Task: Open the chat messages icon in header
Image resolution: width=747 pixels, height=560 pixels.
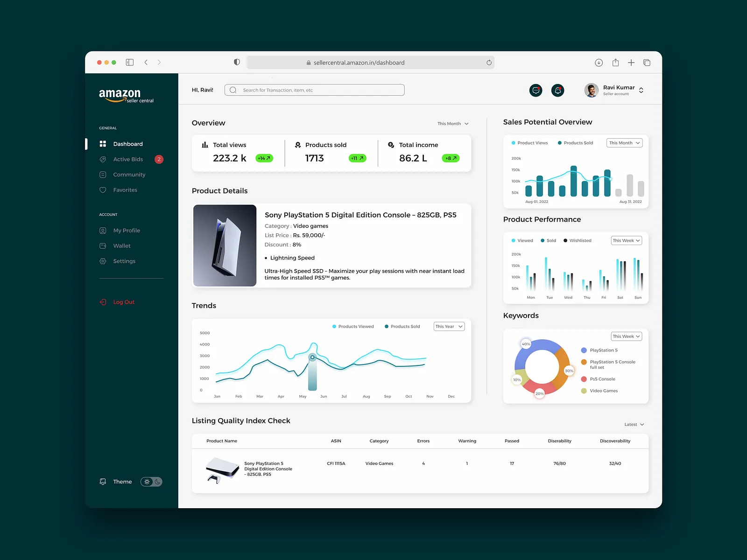Action: pos(536,91)
